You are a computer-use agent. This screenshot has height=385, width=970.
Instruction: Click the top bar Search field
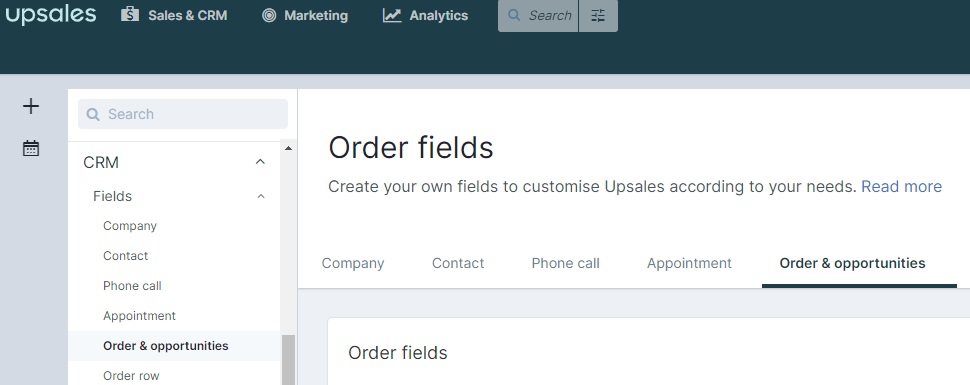(x=538, y=15)
